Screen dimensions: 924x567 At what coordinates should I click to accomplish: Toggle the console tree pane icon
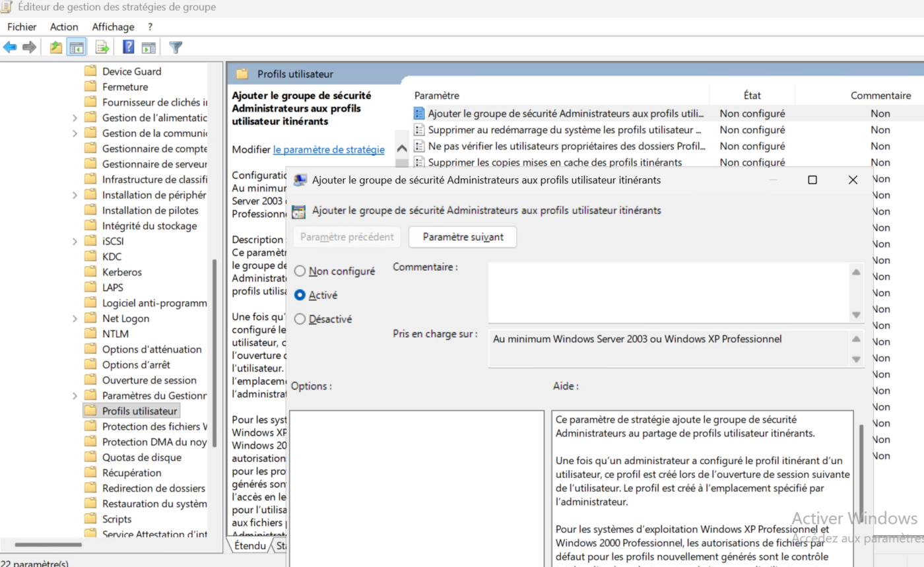click(77, 47)
